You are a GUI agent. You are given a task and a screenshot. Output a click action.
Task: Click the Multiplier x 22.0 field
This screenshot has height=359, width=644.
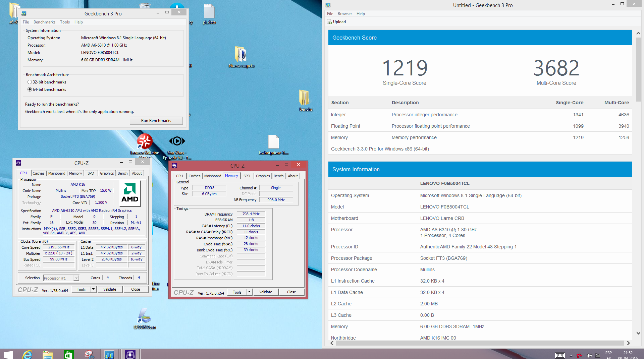(x=59, y=253)
